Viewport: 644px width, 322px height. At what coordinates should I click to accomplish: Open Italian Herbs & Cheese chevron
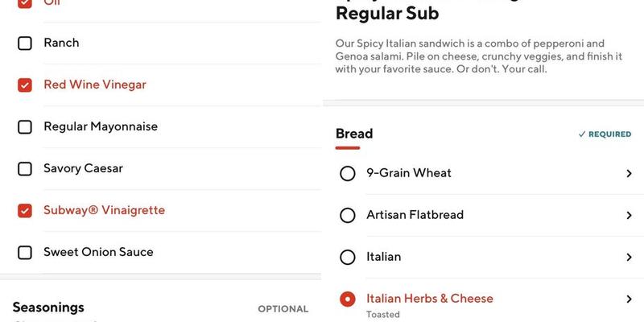[x=629, y=299]
